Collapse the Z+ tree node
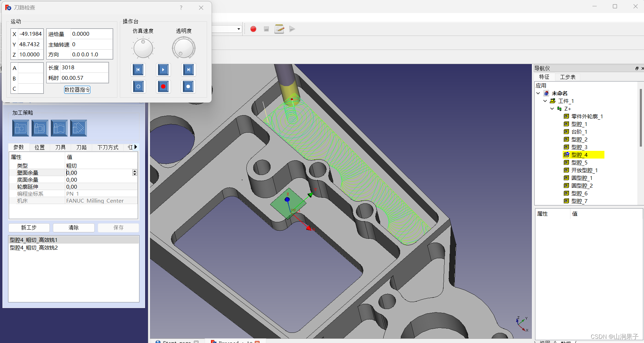 [552, 109]
